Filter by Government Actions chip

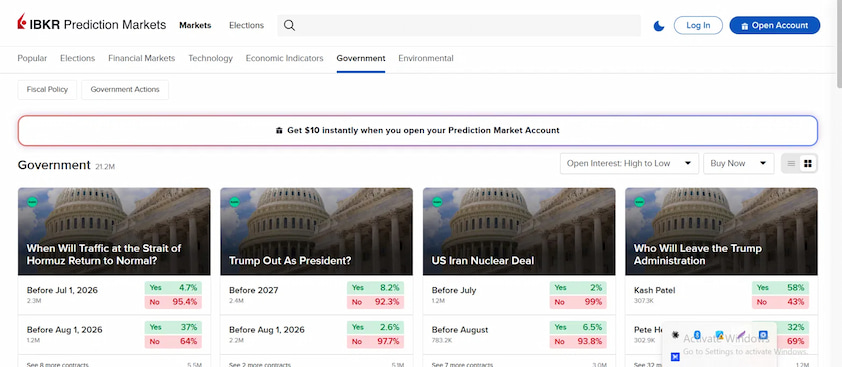pyautogui.click(x=125, y=90)
